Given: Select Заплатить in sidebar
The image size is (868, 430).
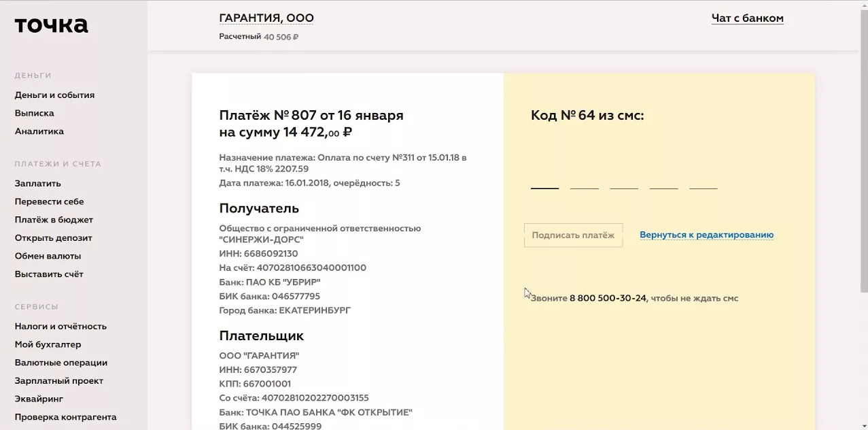Looking at the screenshot, I should (38, 184).
